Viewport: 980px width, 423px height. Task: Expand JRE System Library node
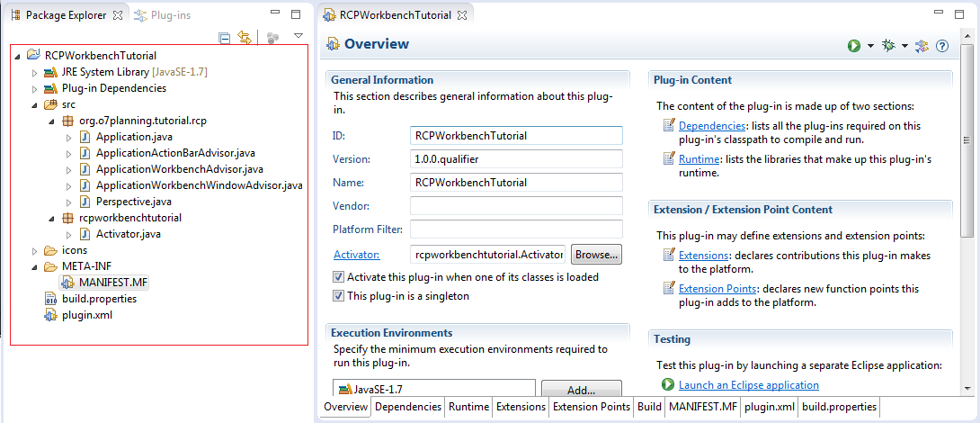[35, 72]
